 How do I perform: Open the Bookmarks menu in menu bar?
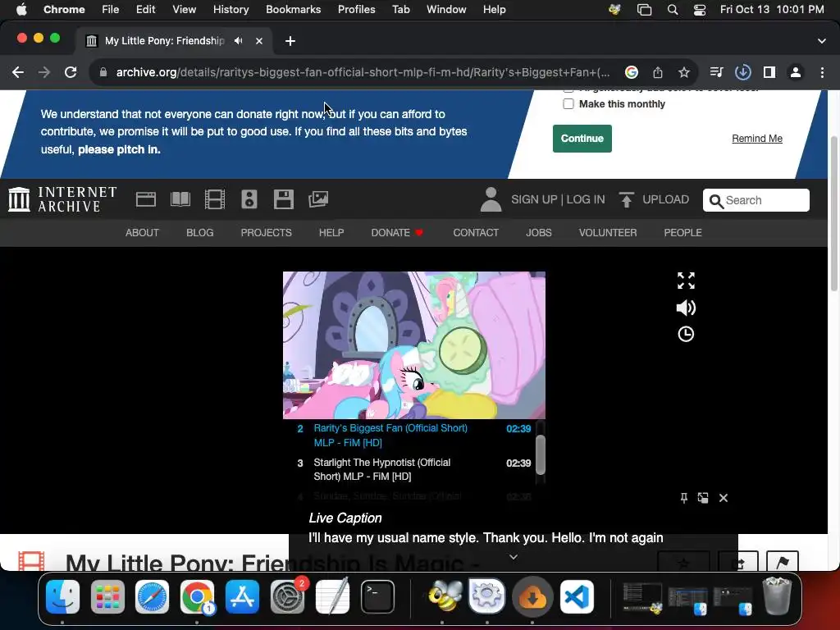tap(293, 10)
